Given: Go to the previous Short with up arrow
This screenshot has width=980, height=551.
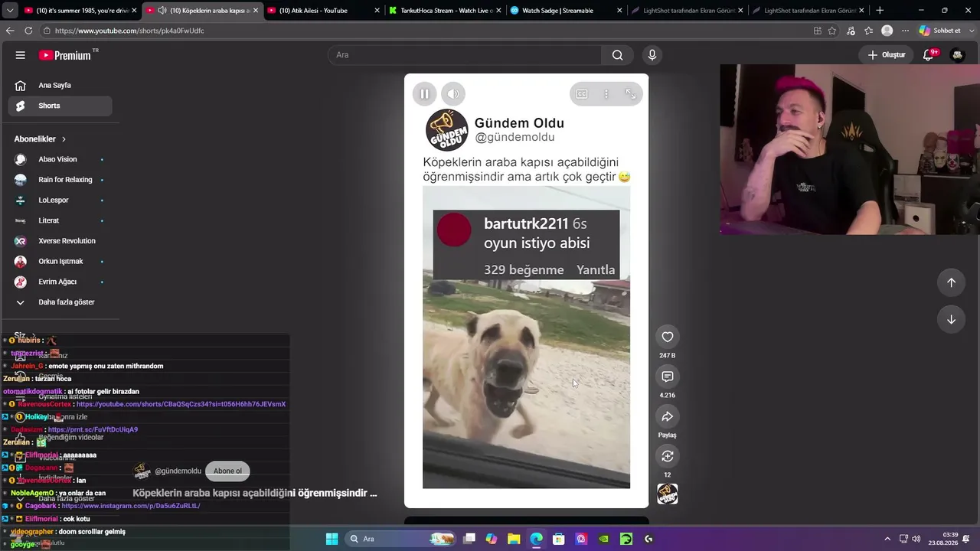Looking at the screenshot, I should pyautogui.click(x=951, y=282).
